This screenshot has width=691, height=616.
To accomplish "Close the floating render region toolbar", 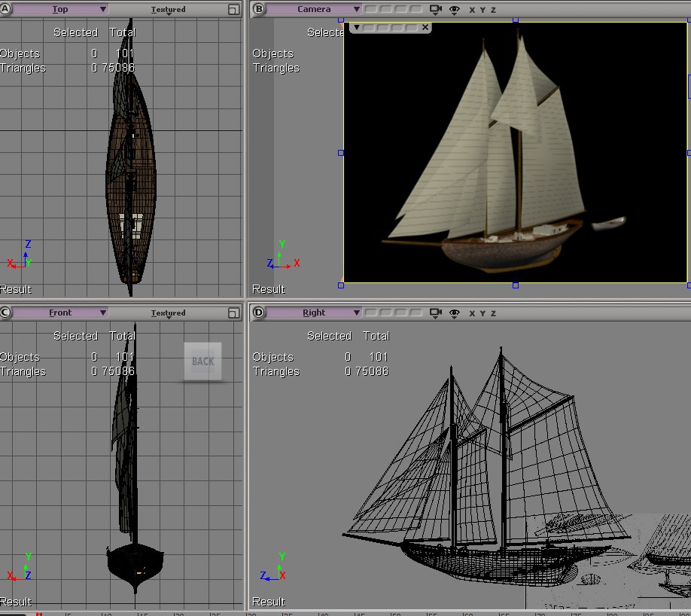I will (425, 27).
